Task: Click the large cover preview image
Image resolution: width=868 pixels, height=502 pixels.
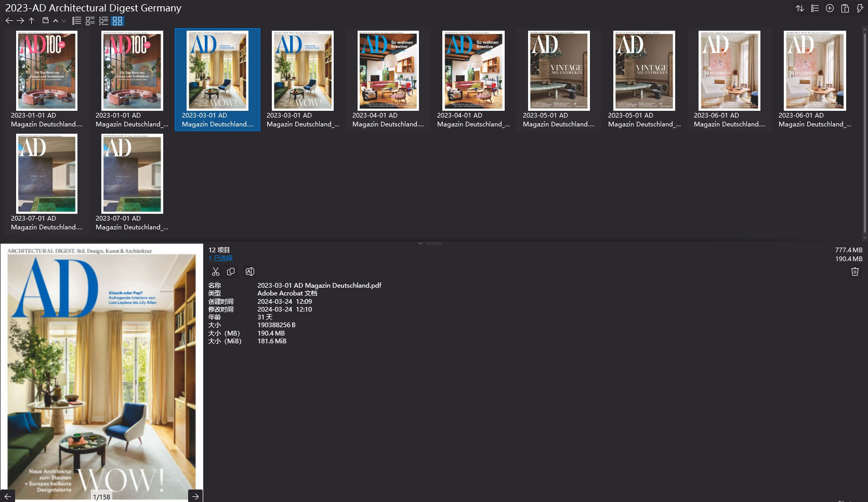Action: (101, 372)
